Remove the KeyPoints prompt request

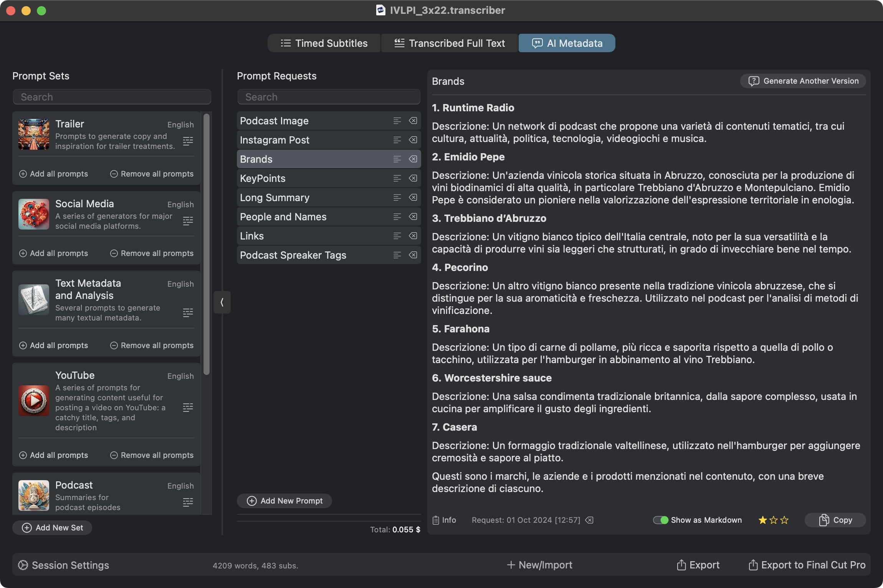413,178
